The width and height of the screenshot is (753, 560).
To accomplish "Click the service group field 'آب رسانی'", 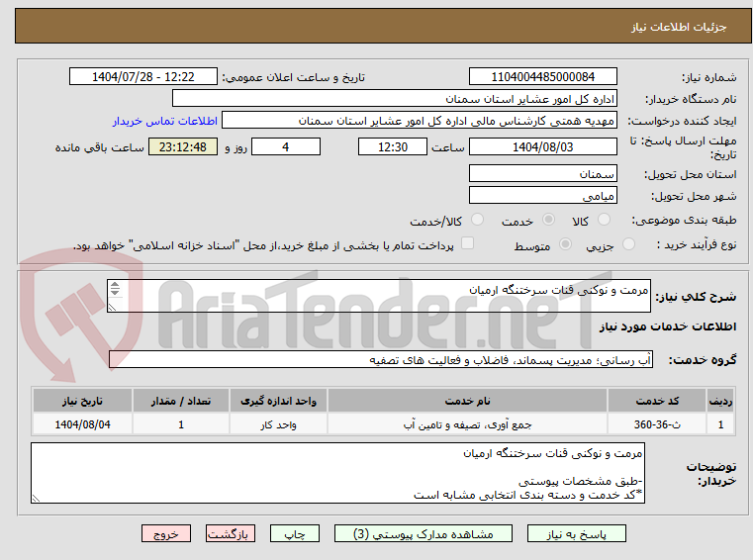I will point(381,360).
